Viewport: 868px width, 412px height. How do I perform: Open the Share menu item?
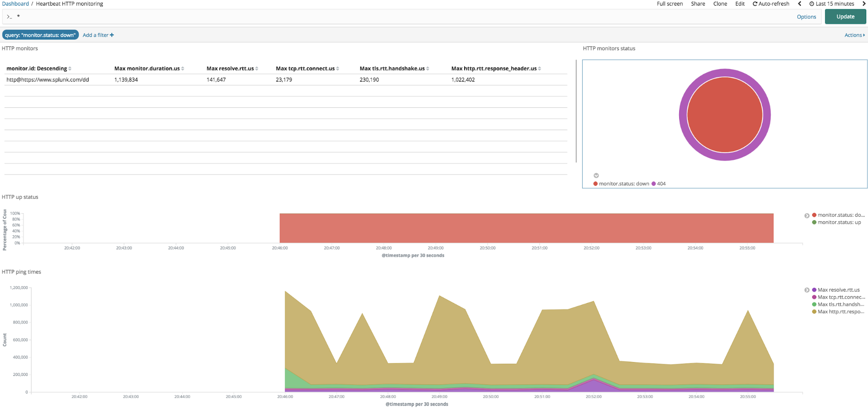698,3
